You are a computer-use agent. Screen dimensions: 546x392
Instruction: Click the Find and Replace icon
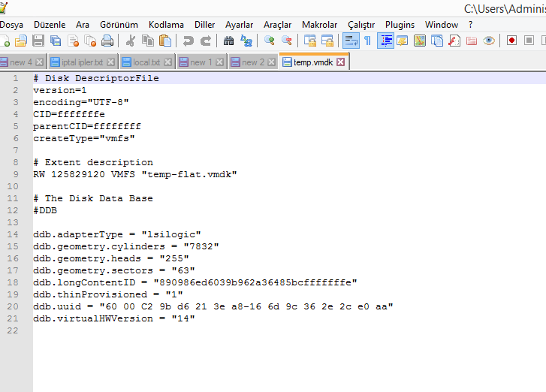click(246, 41)
